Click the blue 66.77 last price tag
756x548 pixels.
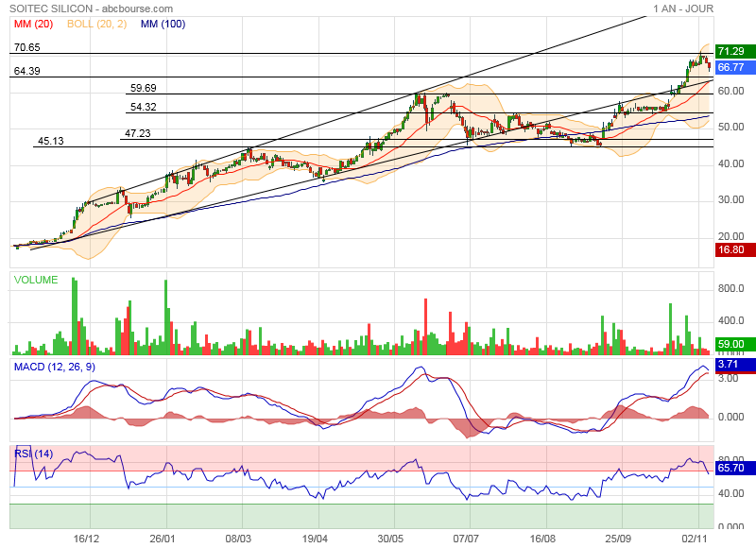735,67
